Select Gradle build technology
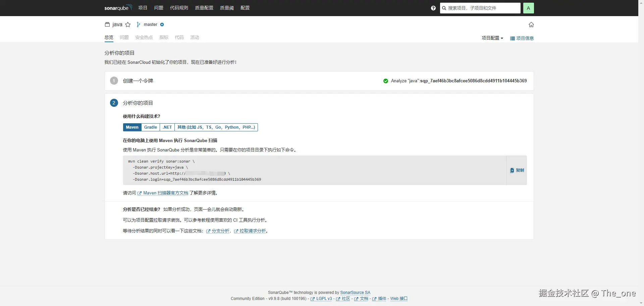The width and height of the screenshot is (644, 306). [151, 127]
